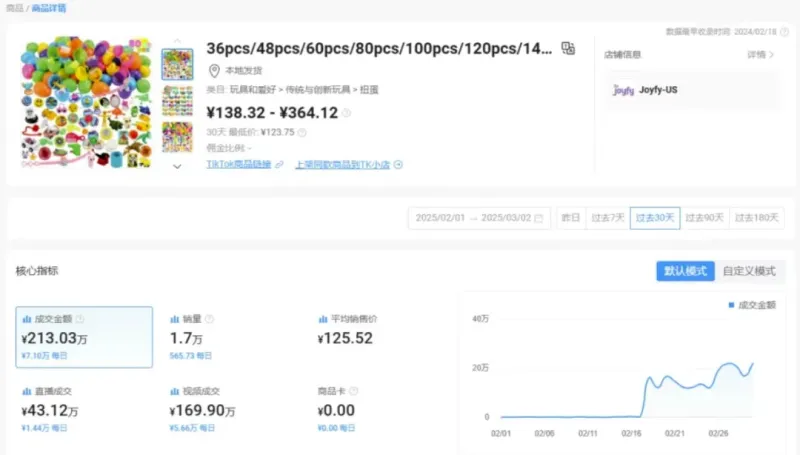Click the info icon beside 30-day lowest price
This screenshot has width=800, height=455.
302,132
